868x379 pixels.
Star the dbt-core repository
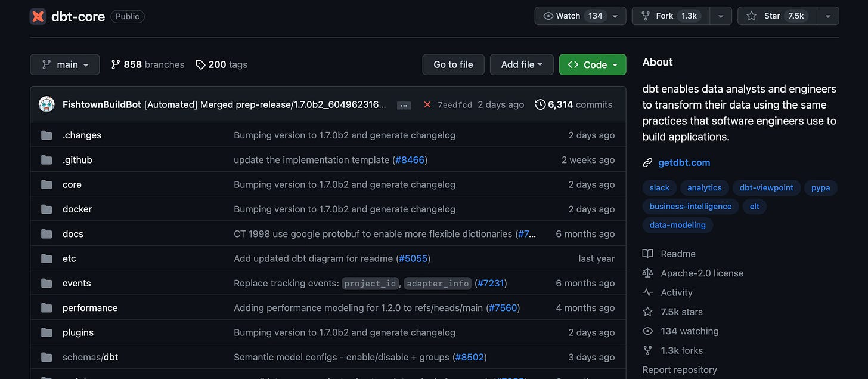[777, 16]
